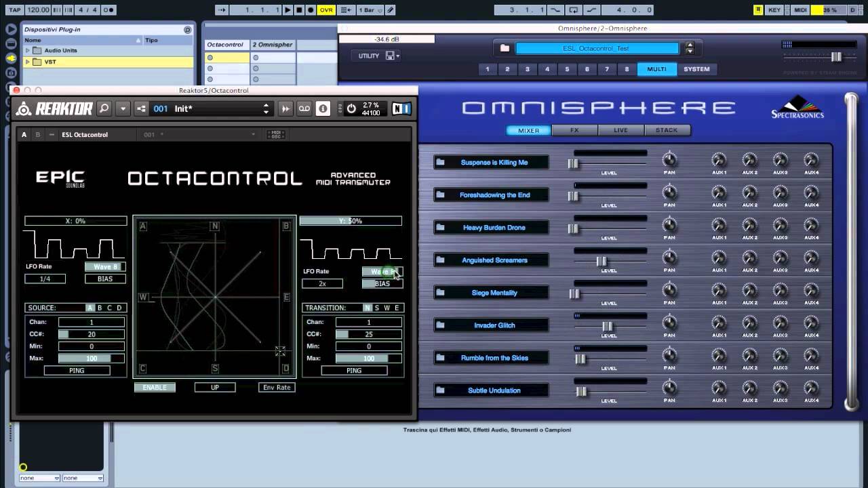The height and width of the screenshot is (488, 868).
Task: Expand the Audio Units folder
Action: click(28, 51)
